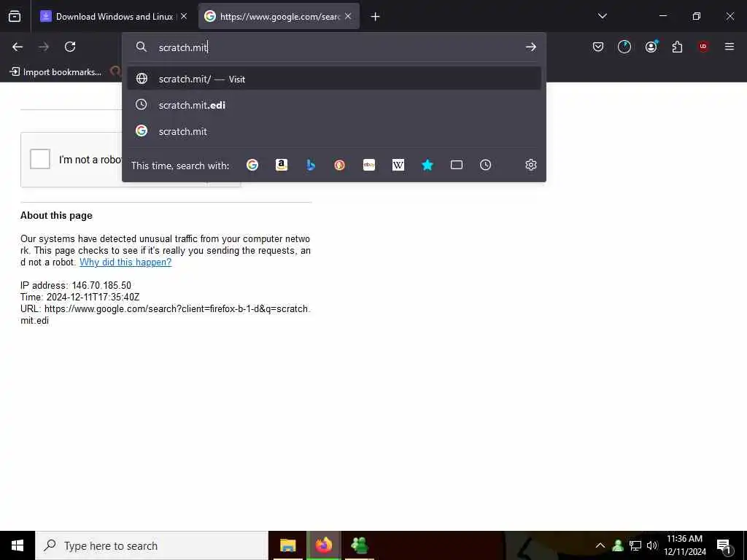
Task: Open Firefox View in the tab bar
Action: [x=15, y=17]
